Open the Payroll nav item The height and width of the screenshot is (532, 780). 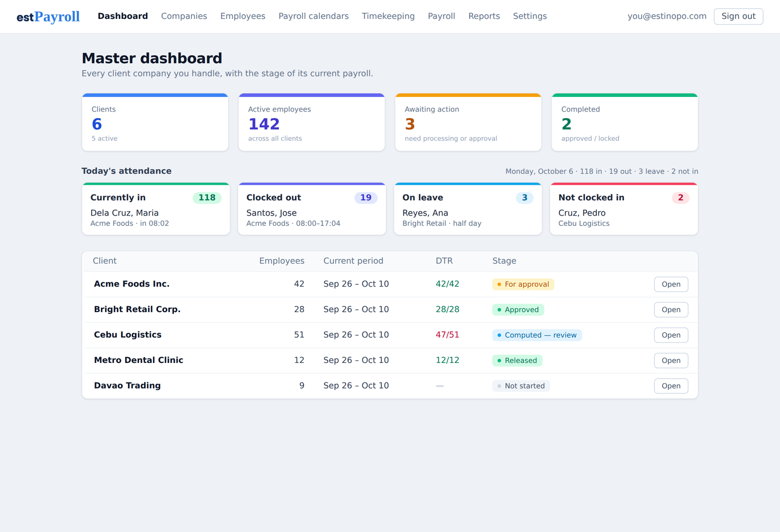coord(441,16)
